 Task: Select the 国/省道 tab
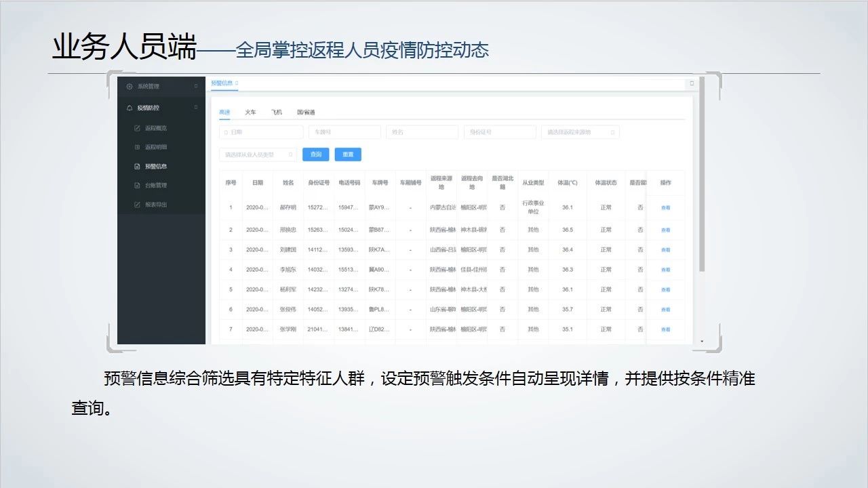pos(306,112)
